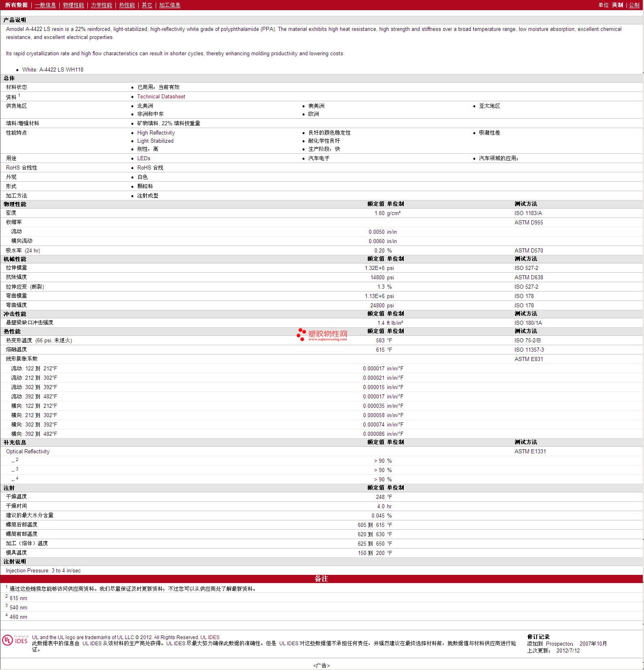This screenshot has height=670, width=644.
Task: Select the 所有数据 tab
Action: 16,5
